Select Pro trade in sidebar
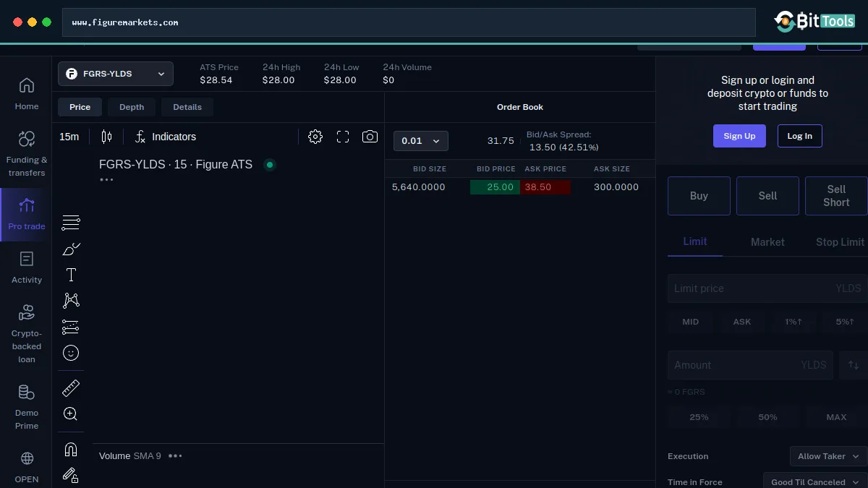The width and height of the screenshot is (868, 488). click(27, 215)
